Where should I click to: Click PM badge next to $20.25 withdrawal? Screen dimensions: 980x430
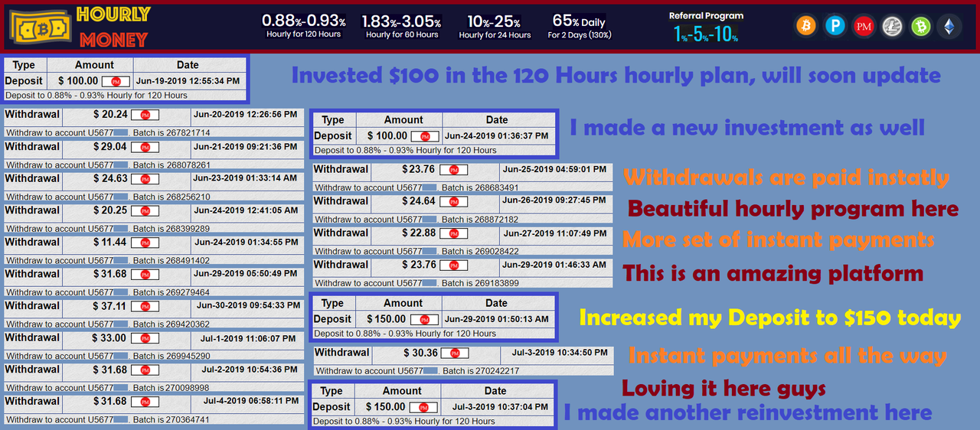[x=145, y=210]
